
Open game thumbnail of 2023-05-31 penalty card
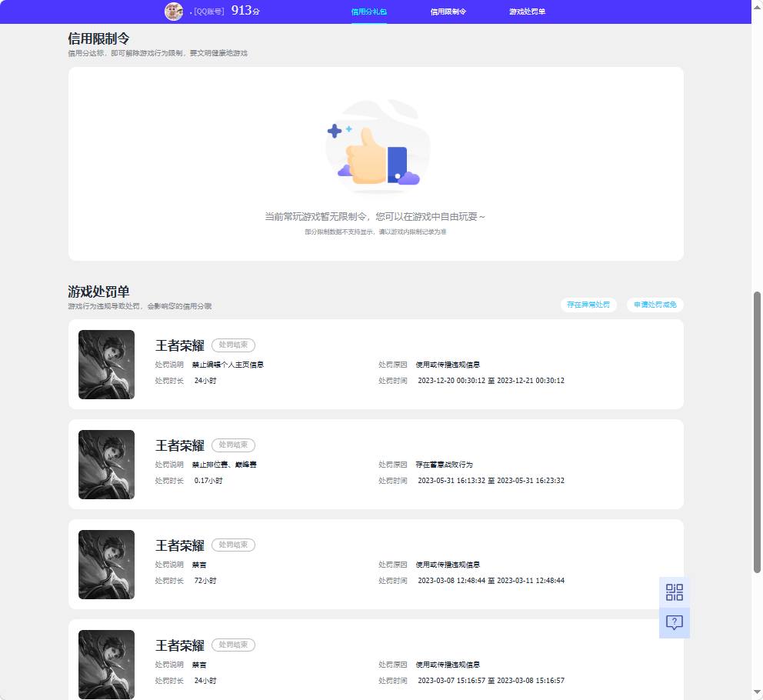[x=107, y=465]
